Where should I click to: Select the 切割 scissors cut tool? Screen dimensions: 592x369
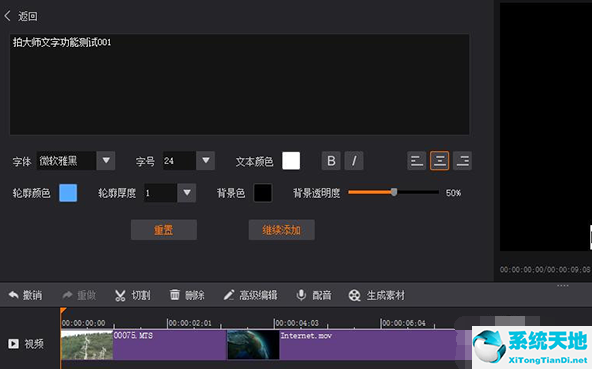(x=133, y=295)
